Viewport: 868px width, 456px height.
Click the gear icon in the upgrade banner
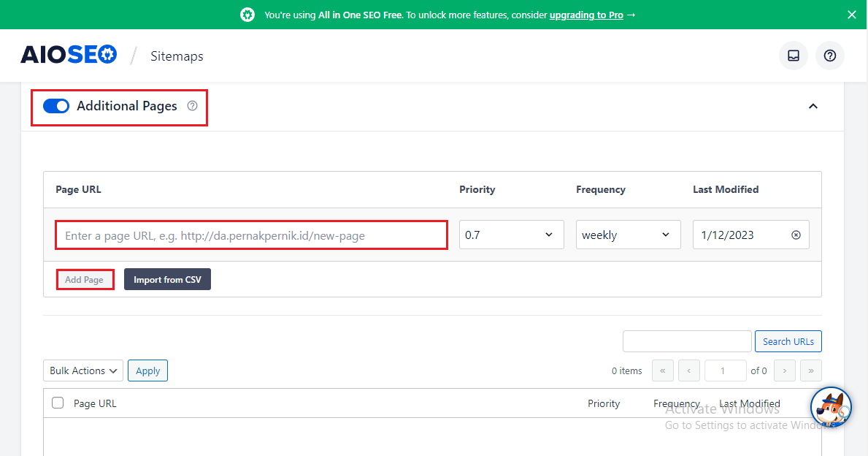(247, 14)
